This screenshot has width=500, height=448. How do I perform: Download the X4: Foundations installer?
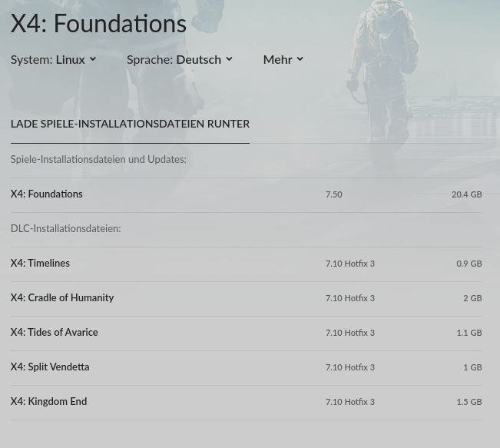pos(247,195)
